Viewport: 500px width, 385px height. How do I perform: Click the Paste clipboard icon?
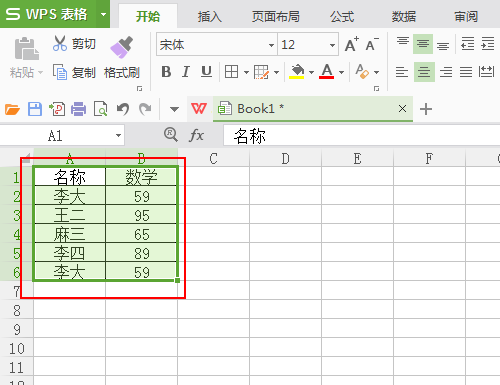pyautogui.click(x=27, y=49)
